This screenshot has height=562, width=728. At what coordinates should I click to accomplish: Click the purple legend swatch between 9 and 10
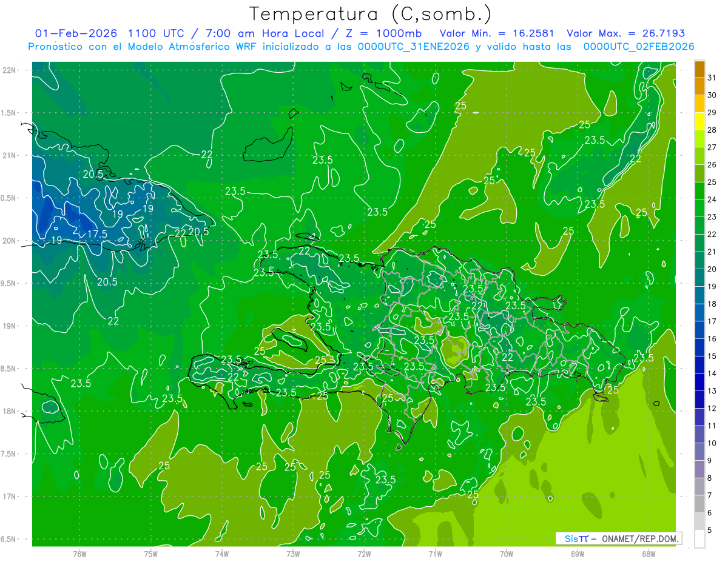pyautogui.click(x=699, y=452)
